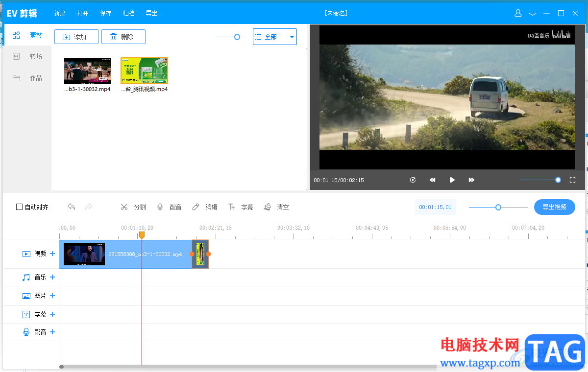Play the preview video
The width and height of the screenshot is (588, 372).
452,180
